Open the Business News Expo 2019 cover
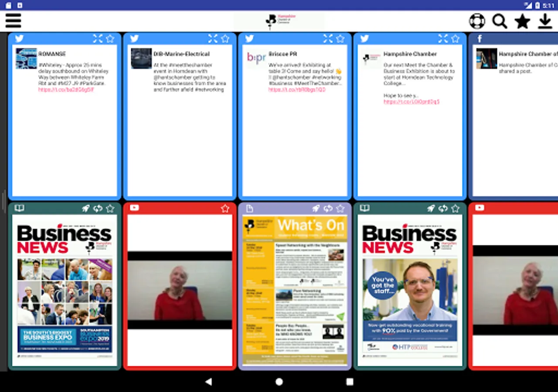558x392 pixels. click(x=65, y=290)
